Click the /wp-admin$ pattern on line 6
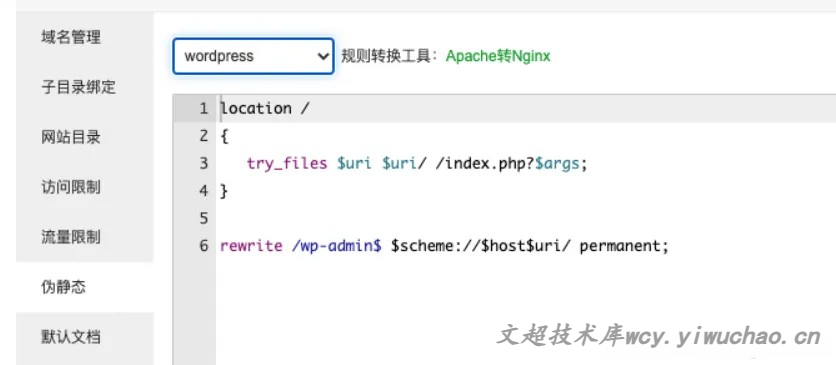This screenshot has height=365, width=836. tap(336, 246)
